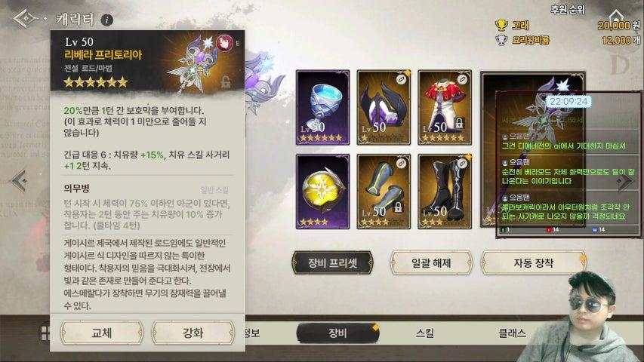Select the red cape armor equipment card
Screen dimensions: 644x362
tap(445, 108)
